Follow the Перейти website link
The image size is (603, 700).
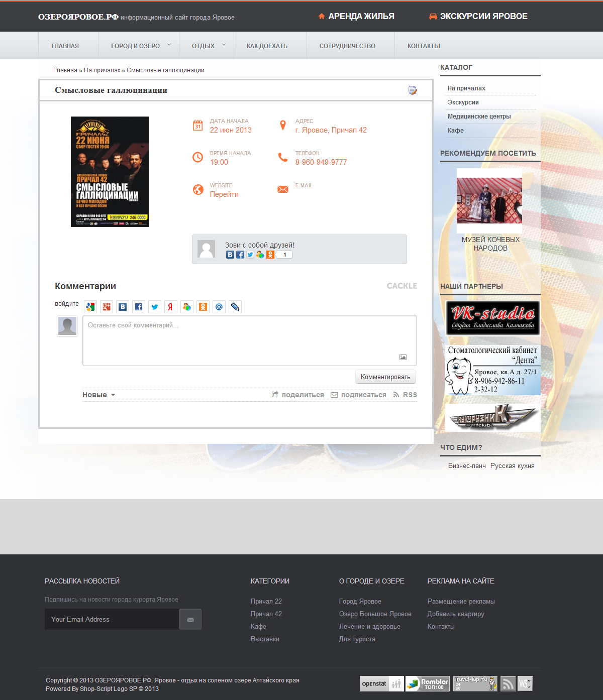coord(224,194)
